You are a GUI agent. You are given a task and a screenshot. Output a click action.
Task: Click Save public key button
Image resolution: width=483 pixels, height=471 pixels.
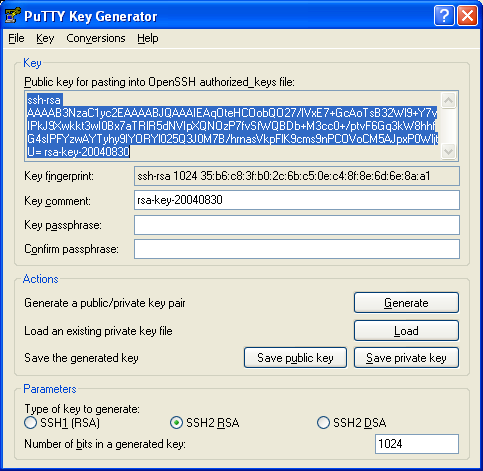coord(295,358)
